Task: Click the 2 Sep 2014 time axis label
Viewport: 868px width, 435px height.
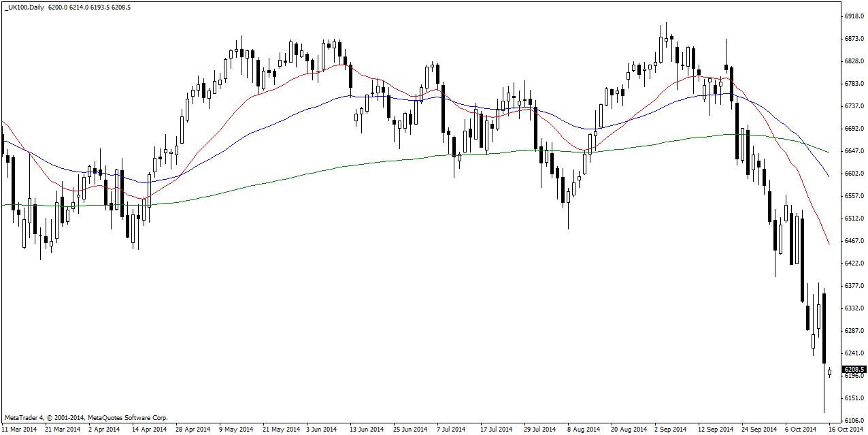Action: [671, 430]
